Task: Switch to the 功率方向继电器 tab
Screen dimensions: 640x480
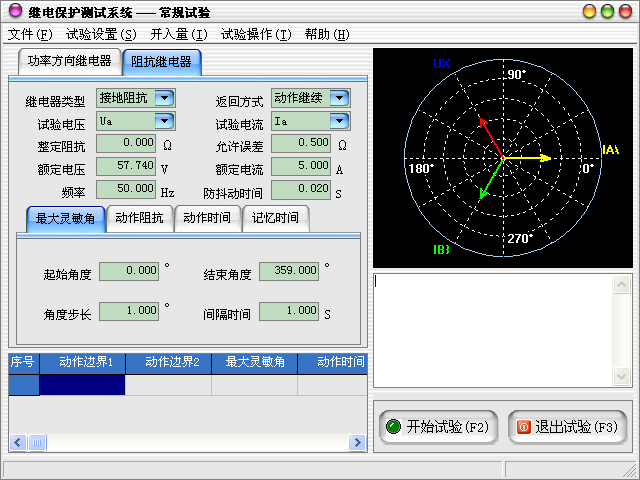Action: tap(70, 62)
